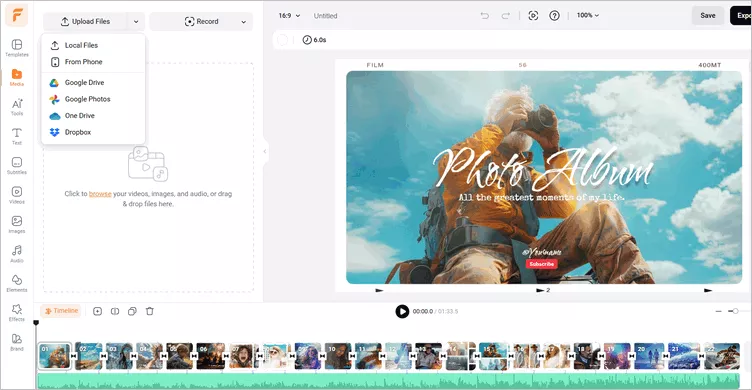Undo the last action
The height and width of the screenshot is (390, 752).
tap(485, 16)
